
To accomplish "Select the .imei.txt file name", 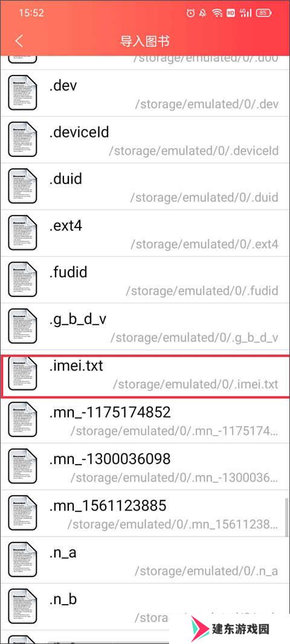I will pyautogui.click(x=76, y=366).
